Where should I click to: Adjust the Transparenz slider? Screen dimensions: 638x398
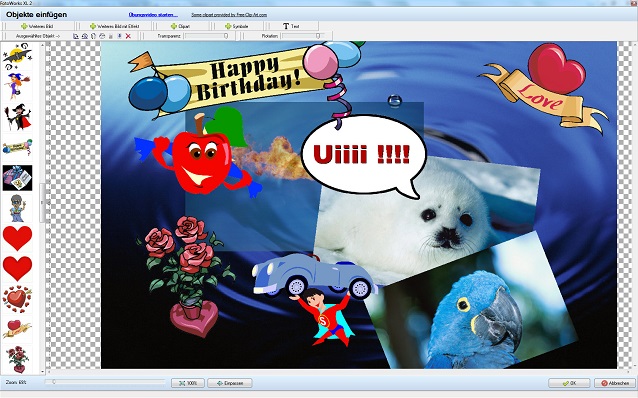[206, 36]
